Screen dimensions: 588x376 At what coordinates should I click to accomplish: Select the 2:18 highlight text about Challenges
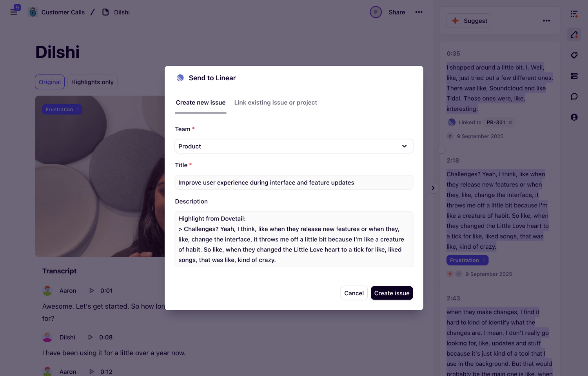(x=498, y=210)
